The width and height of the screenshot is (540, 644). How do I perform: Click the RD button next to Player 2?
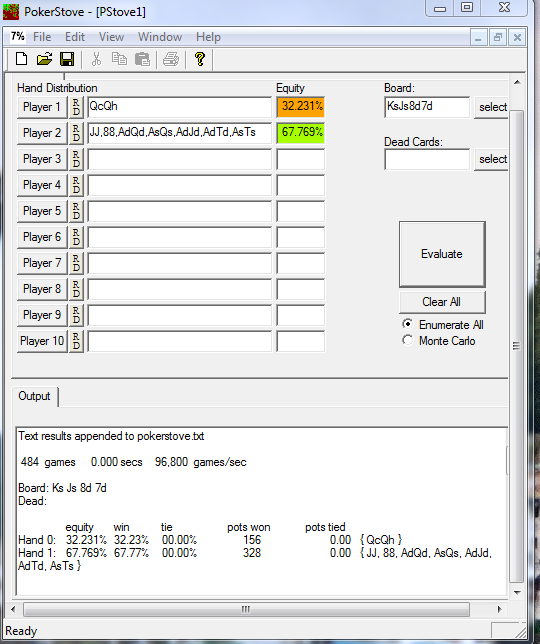pos(76,133)
